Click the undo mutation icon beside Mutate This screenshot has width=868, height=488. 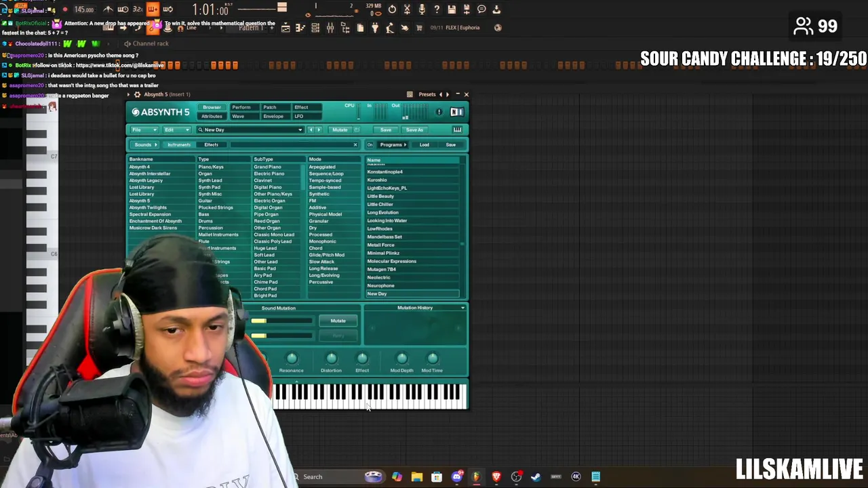[356, 129]
